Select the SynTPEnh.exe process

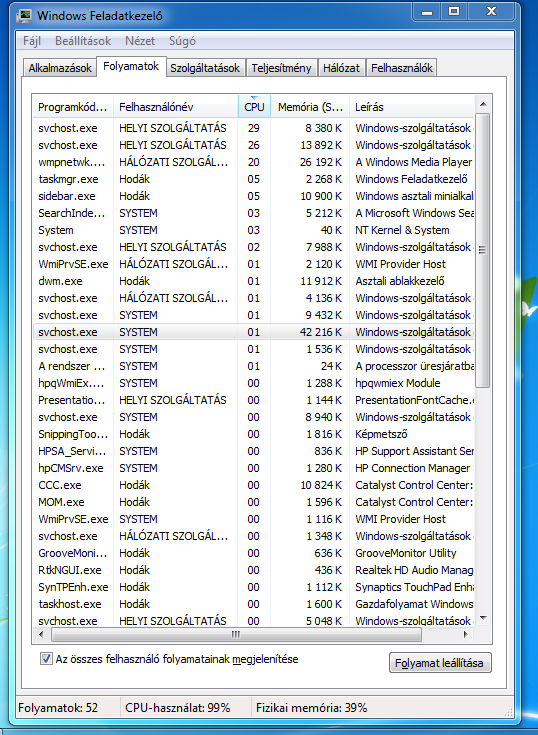254,587
